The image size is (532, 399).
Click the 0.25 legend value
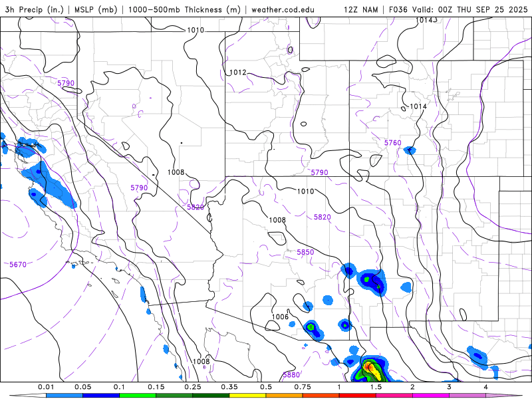pyautogui.click(x=193, y=387)
